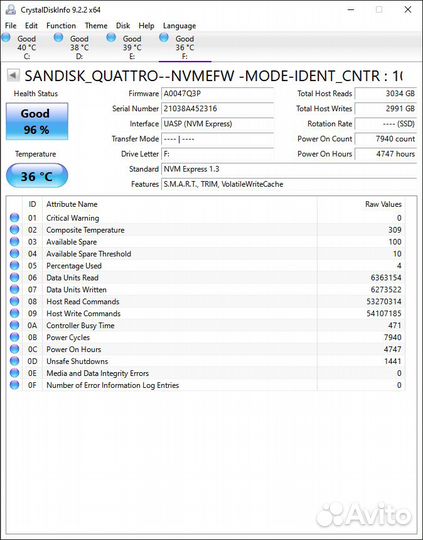This screenshot has height=540, width=423.
Task: Close the CrystalDiskInfo window
Action: 408,10
